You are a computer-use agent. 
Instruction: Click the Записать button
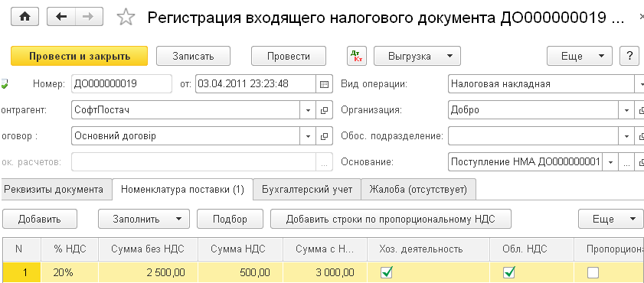[x=193, y=56]
